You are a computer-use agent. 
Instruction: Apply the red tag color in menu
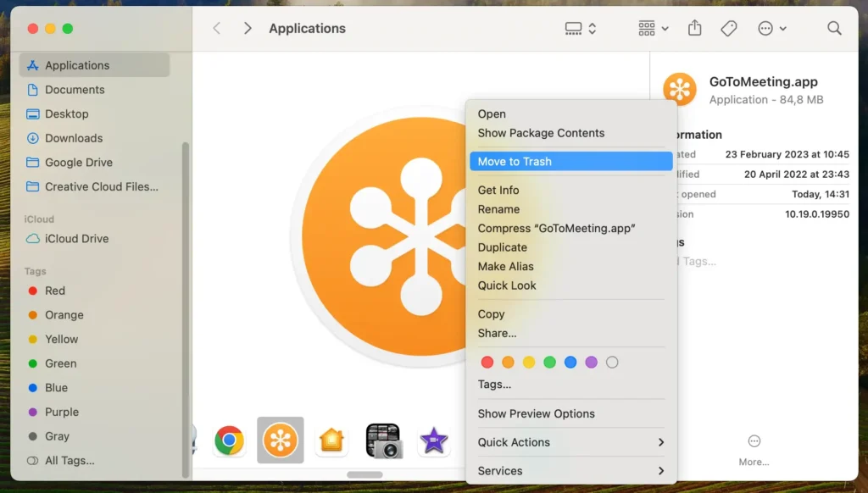click(x=487, y=363)
